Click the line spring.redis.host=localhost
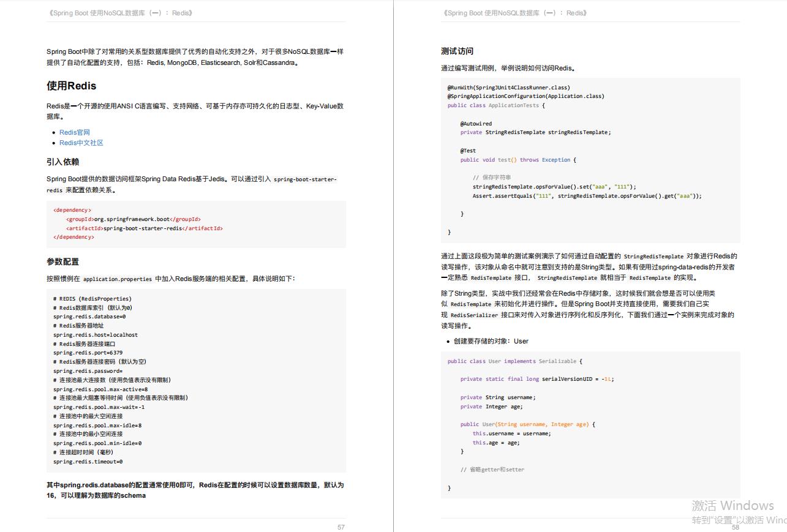787x532 pixels. (x=96, y=335)
